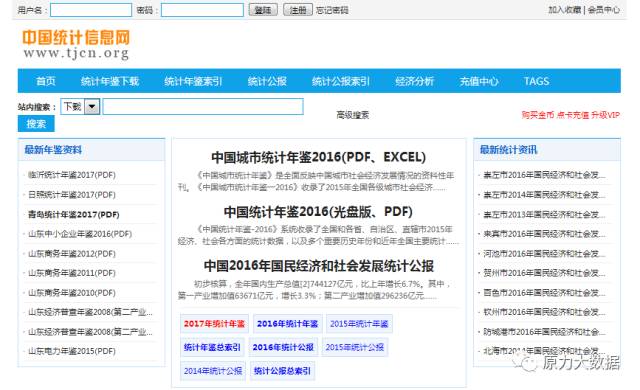Open 会员中心 in the top right
The width and height of the screenshot is (640, 390).
pyautogui.click(x=604, y=10)
